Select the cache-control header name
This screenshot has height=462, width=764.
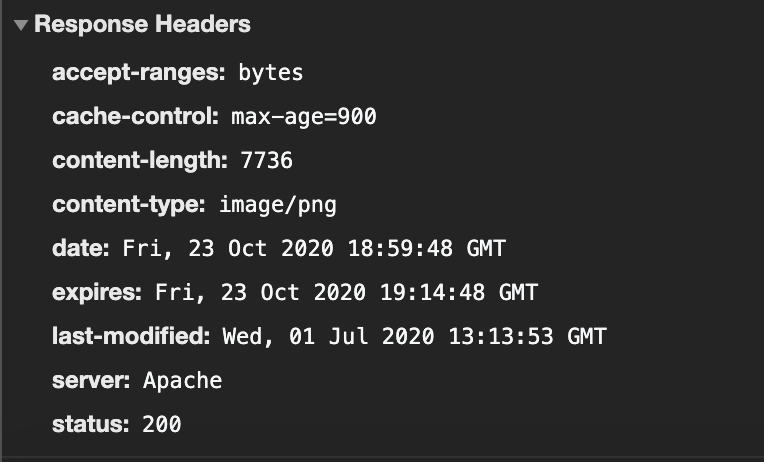[135, 117]
